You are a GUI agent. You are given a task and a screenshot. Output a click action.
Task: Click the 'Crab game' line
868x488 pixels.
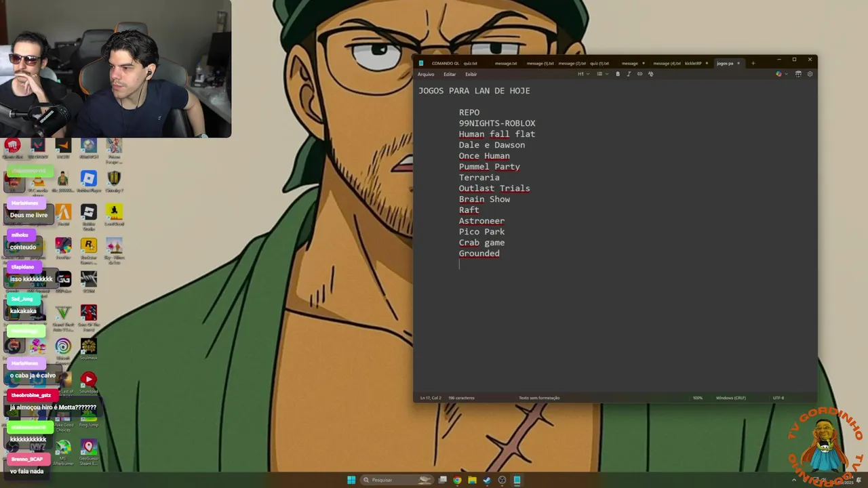(481, 243)
